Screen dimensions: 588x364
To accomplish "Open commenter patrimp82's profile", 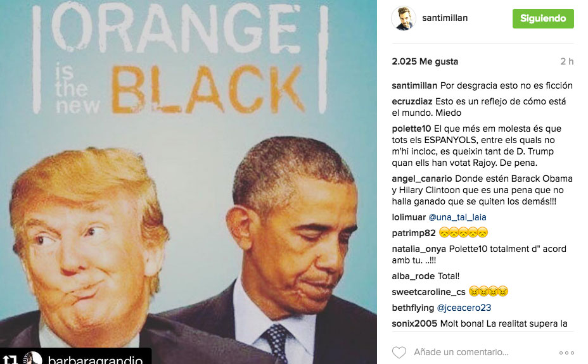I will click(x=414, y=234).
